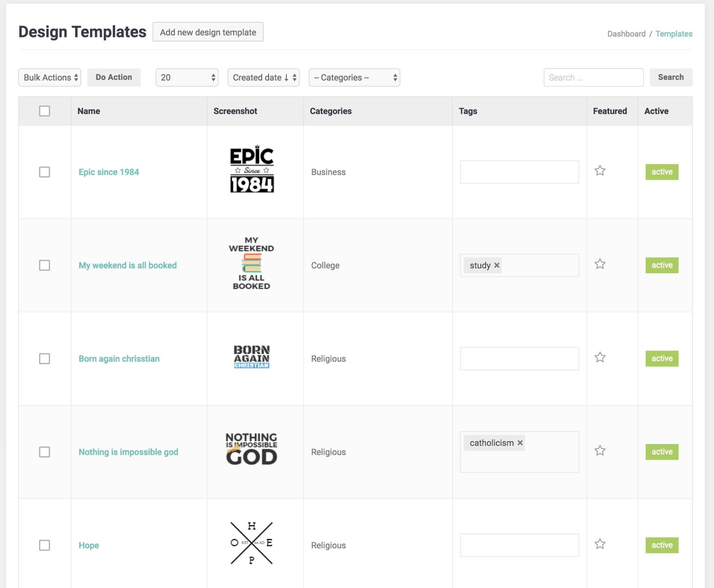Mark My weekend is all booked as featured
The height and width of the screenshot is (588, 714).
tap(600, 264)
